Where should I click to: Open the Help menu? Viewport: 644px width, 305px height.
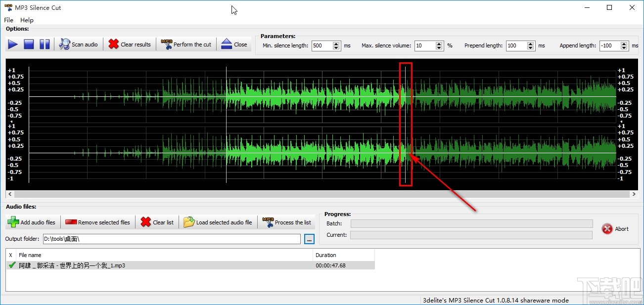27,20
